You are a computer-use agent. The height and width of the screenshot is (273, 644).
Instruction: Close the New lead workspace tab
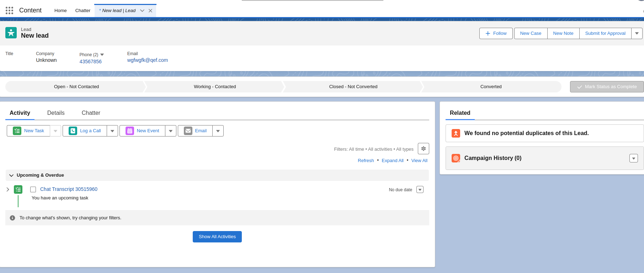point(150,11)
